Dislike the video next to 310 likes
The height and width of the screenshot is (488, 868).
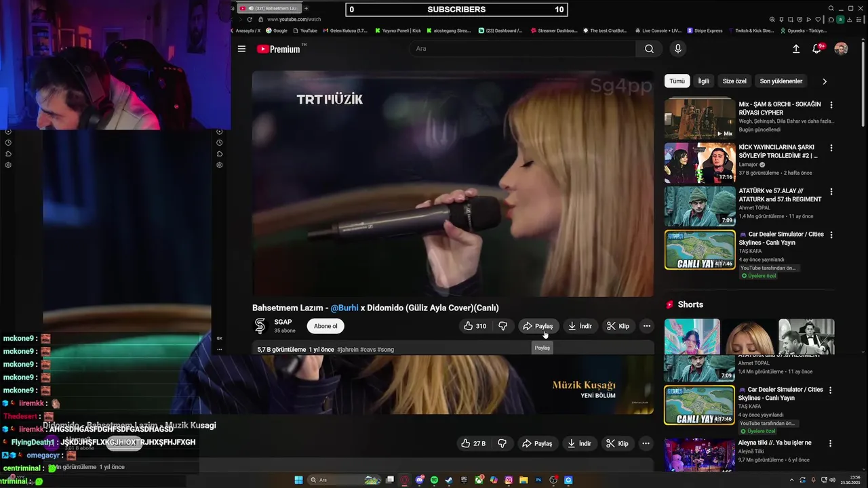click(x=502, y=326)
